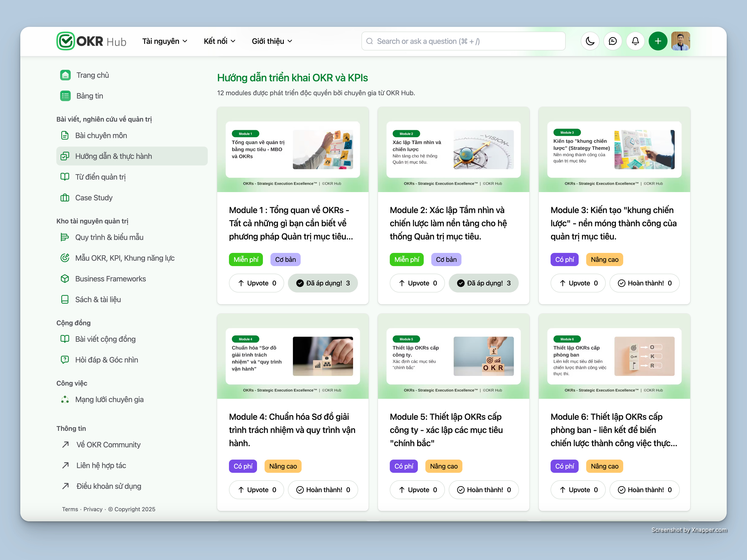This screenshot has height=560, width=747.
Task: Open Bảng tin feed in sidebar
Action: point(89,96)
